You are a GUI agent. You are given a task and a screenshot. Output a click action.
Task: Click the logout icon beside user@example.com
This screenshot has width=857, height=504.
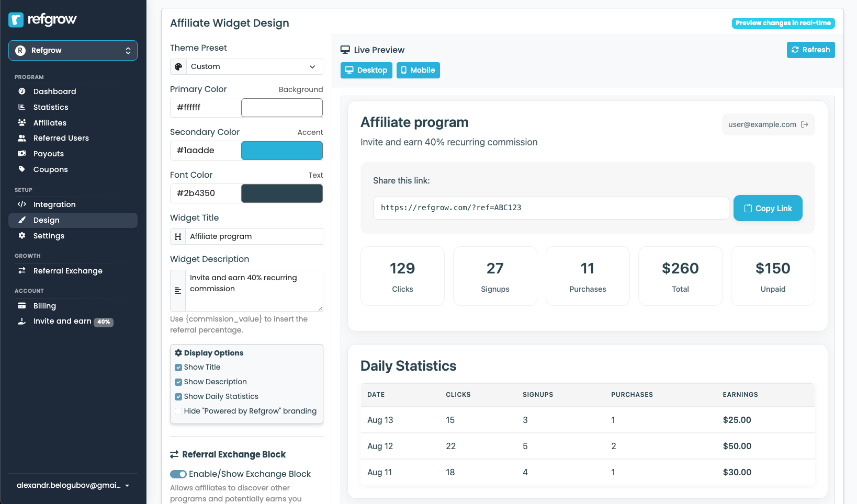(805, 124)
